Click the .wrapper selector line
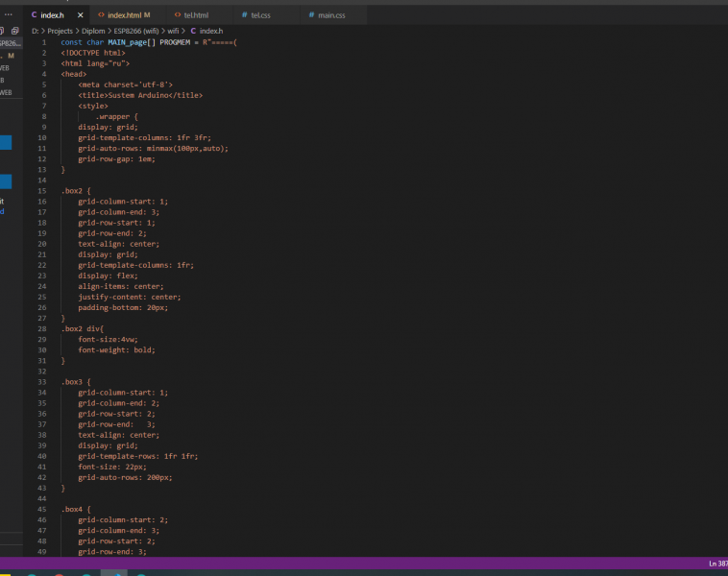Screen dimensions: 728x576 click(x=116, y=116)
